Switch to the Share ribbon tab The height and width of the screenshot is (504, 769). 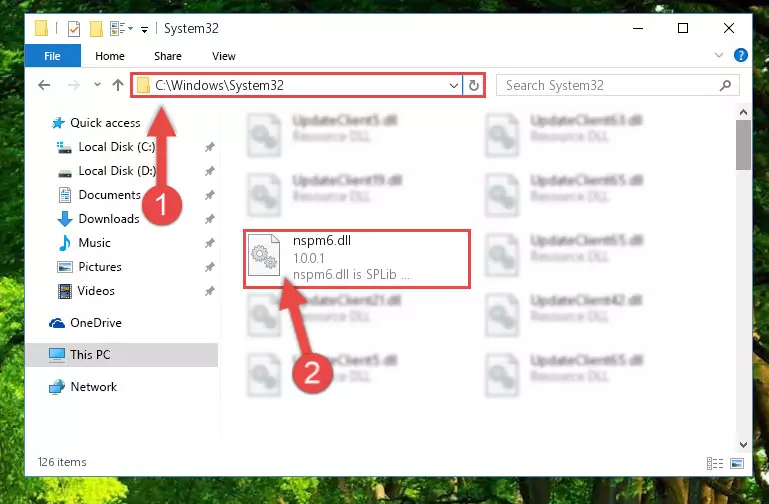pyautogui.click(x=168, y=56)
